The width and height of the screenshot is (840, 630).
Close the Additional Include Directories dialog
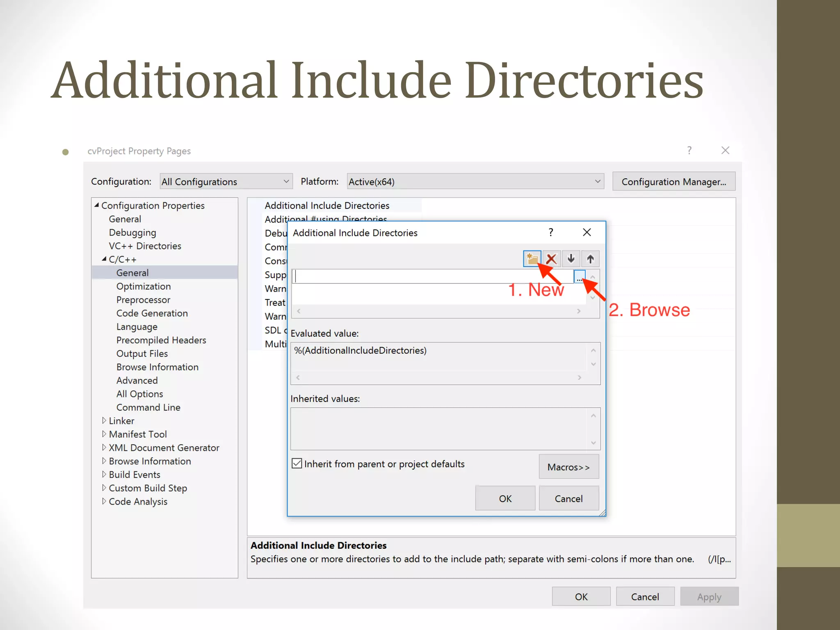[x=587, y=233]
